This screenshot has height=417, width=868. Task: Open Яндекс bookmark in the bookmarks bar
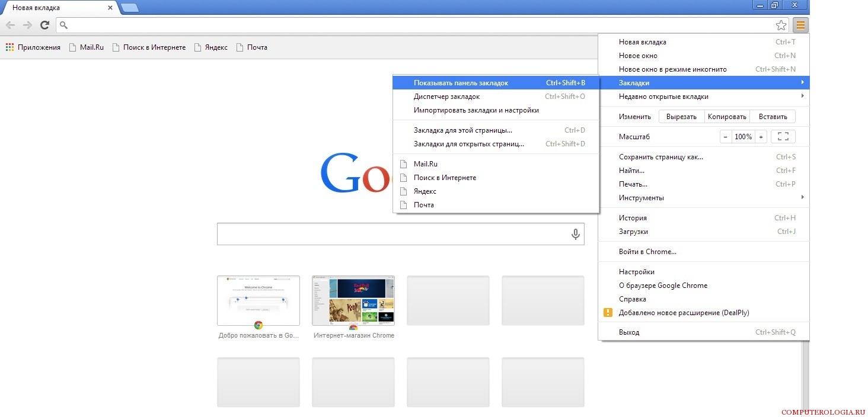click(211, 47)
